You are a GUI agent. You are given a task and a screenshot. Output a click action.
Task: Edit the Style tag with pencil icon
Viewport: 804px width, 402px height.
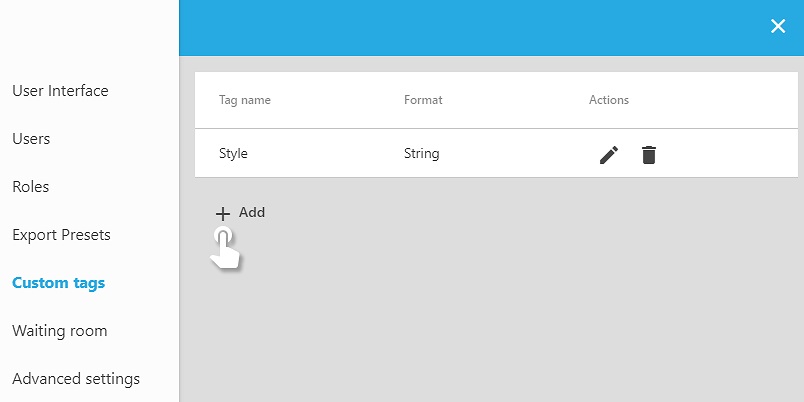tap(609, 155)
